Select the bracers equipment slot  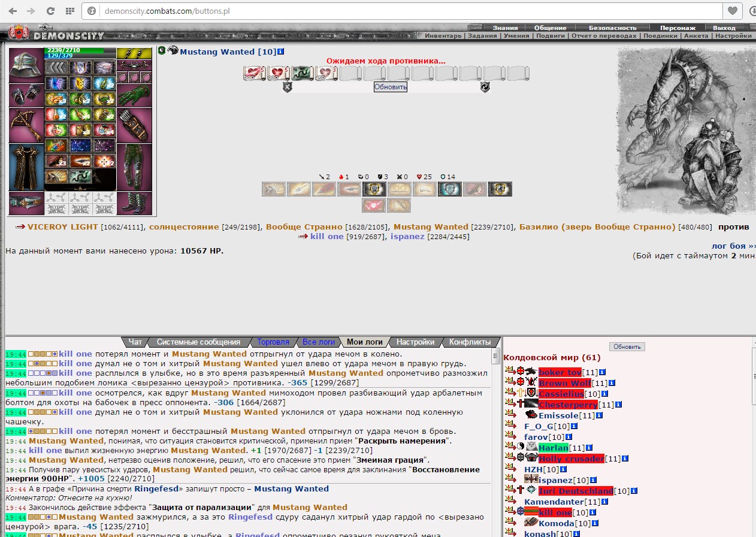tap(26, 95)
